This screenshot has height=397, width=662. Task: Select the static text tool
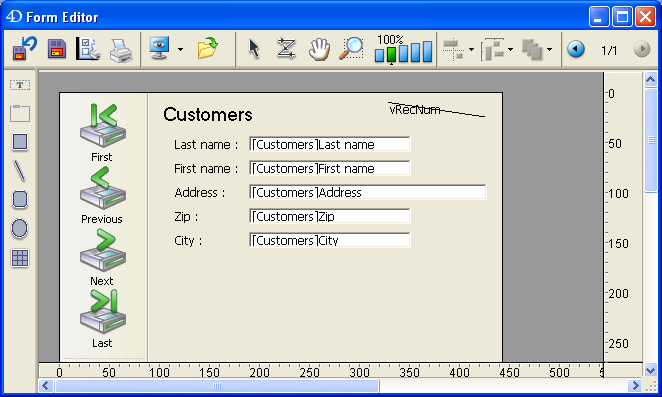[20, 85]
